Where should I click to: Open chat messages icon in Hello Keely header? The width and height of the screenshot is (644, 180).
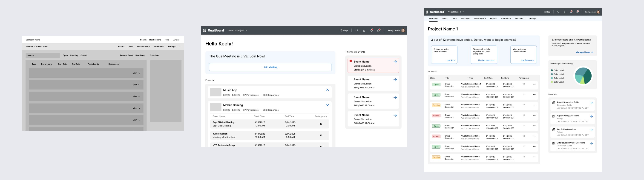pyautogui.click(x=379, y=30)
